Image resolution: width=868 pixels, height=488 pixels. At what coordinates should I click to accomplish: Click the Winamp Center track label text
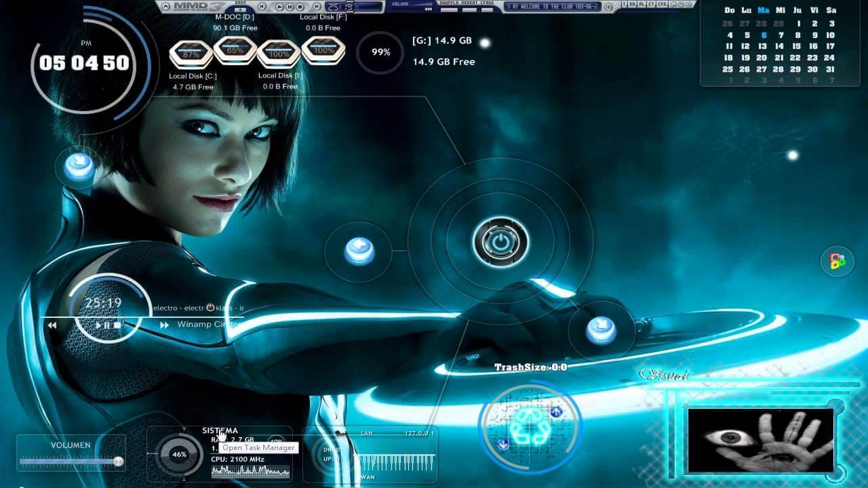(209, 324)
